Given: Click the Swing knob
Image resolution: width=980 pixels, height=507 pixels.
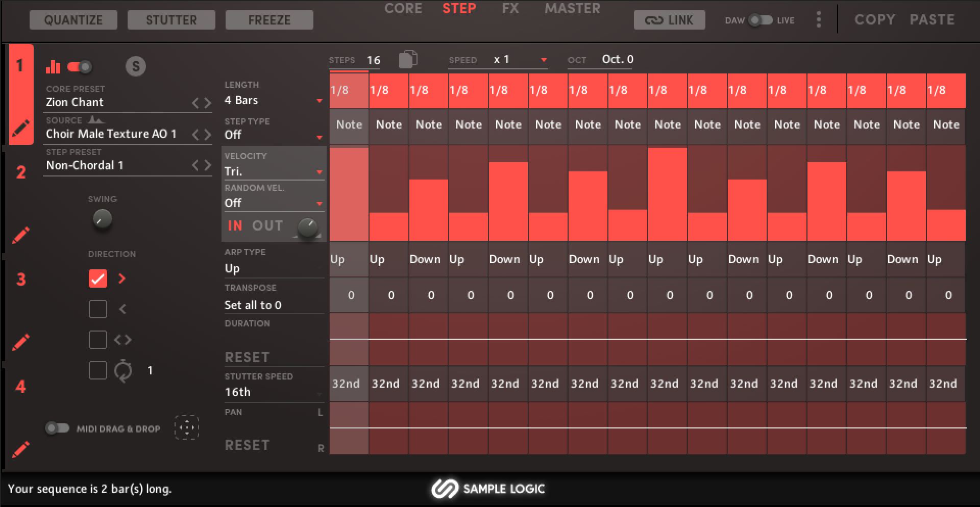Looking at the screenshot, I should 103,219.
